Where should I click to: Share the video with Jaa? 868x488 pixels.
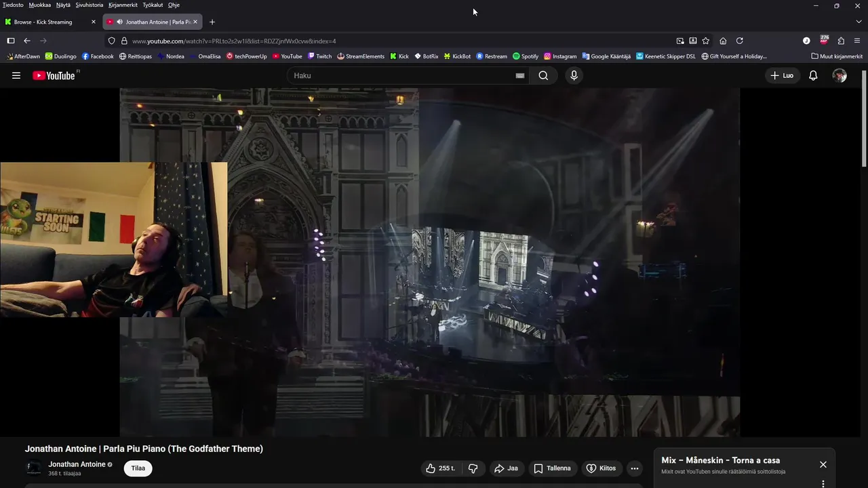pyautogui.click(x=506, y=468)
